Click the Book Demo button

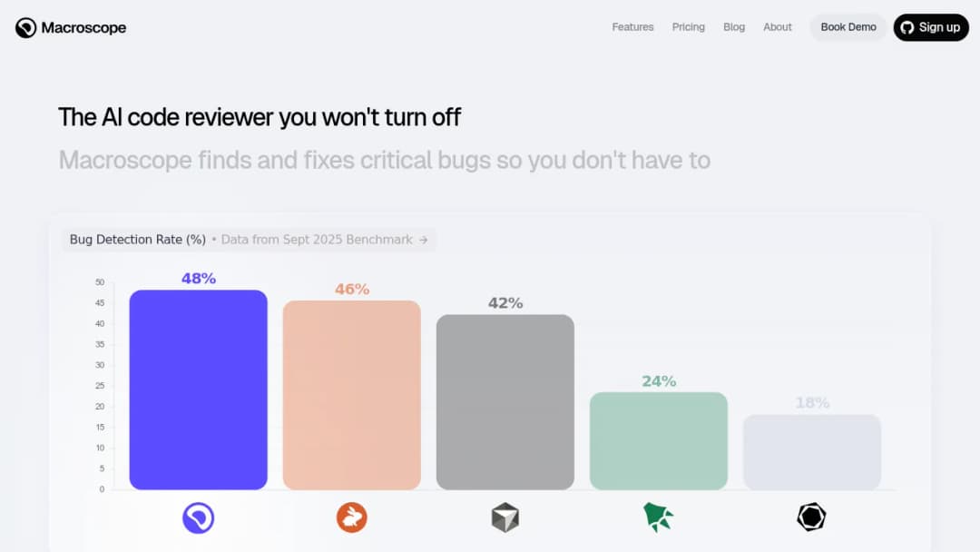click(x=848, y=27)
